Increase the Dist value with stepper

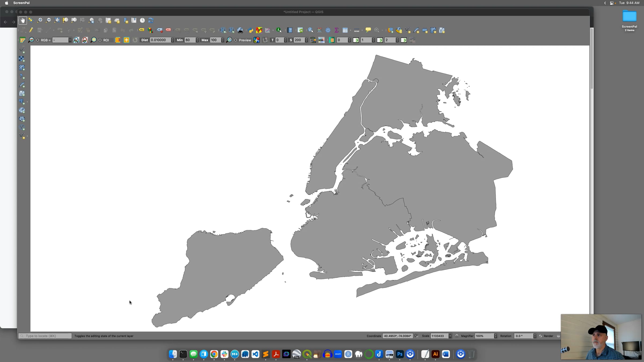coord(173,39)
